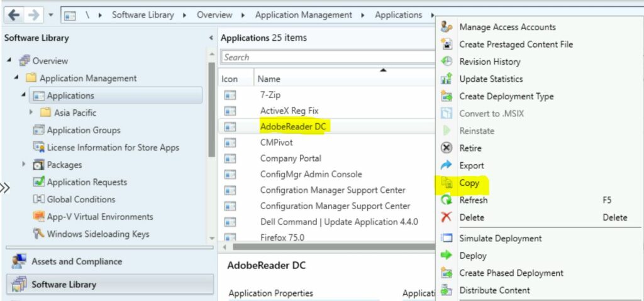The height and width of the screenshot is (301, 644).
Task: Click the Icon column header
Action: (x=230, y=79)
